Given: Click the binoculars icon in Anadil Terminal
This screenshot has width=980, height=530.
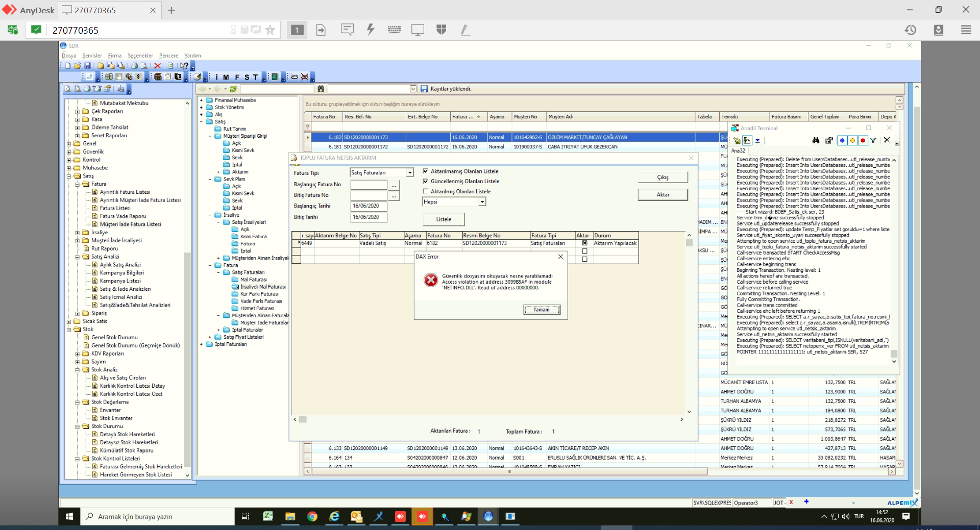Looking at the screenshot, I should click(816, 141).
